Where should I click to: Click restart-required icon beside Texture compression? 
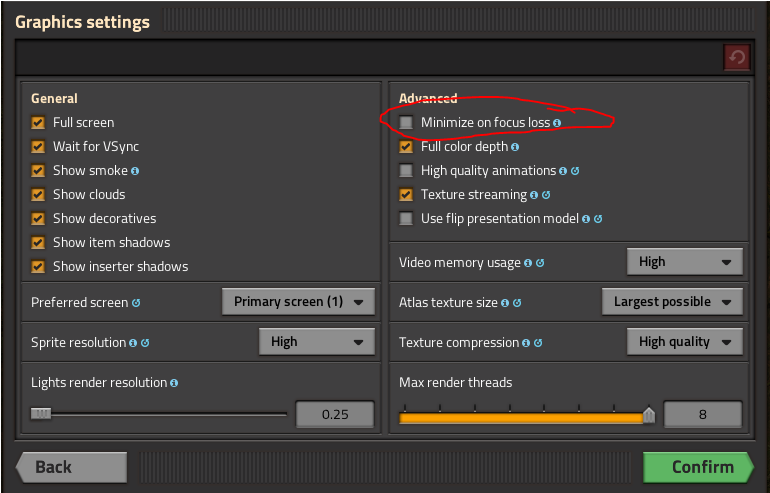(538, 343)
